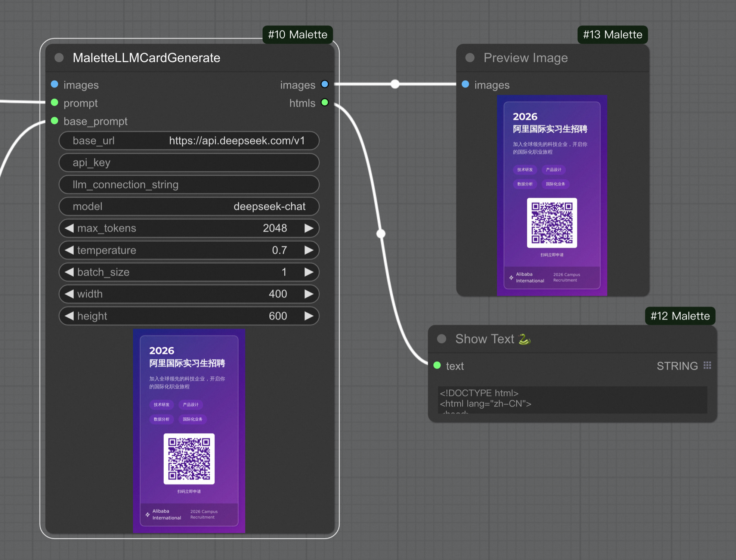Collapse the Show Text node via its dot
Screen dimensions: 736x560
point(442,339)
